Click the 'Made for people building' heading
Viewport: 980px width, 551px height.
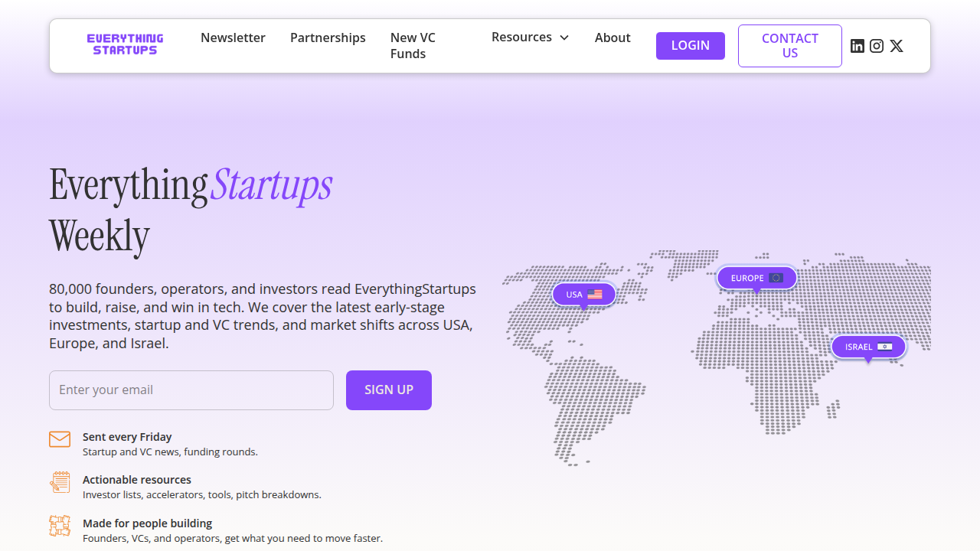coord(147,523)
